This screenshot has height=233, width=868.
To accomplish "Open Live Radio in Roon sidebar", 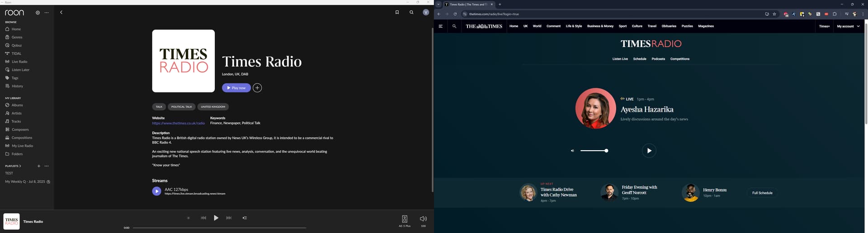I will pyautogui.click(x=19, y=62).
